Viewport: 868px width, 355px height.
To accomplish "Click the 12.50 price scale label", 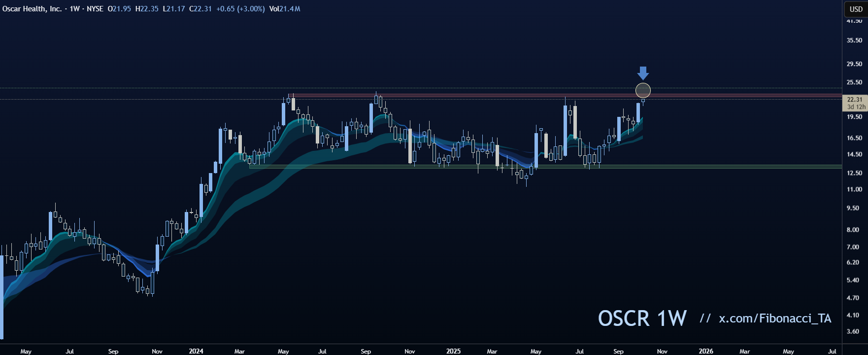I will 854,173.
